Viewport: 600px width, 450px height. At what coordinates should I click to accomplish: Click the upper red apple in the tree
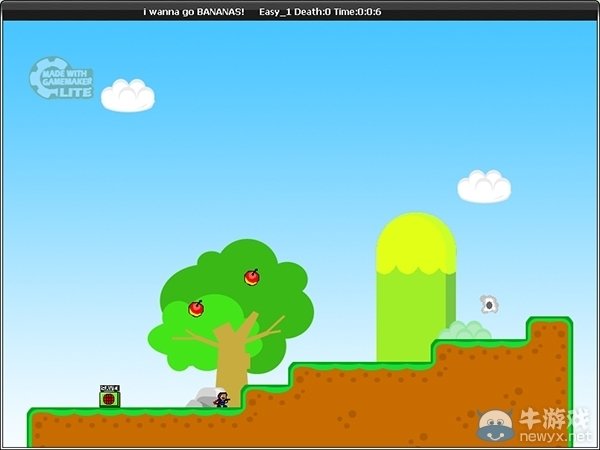tap(252, 277)
